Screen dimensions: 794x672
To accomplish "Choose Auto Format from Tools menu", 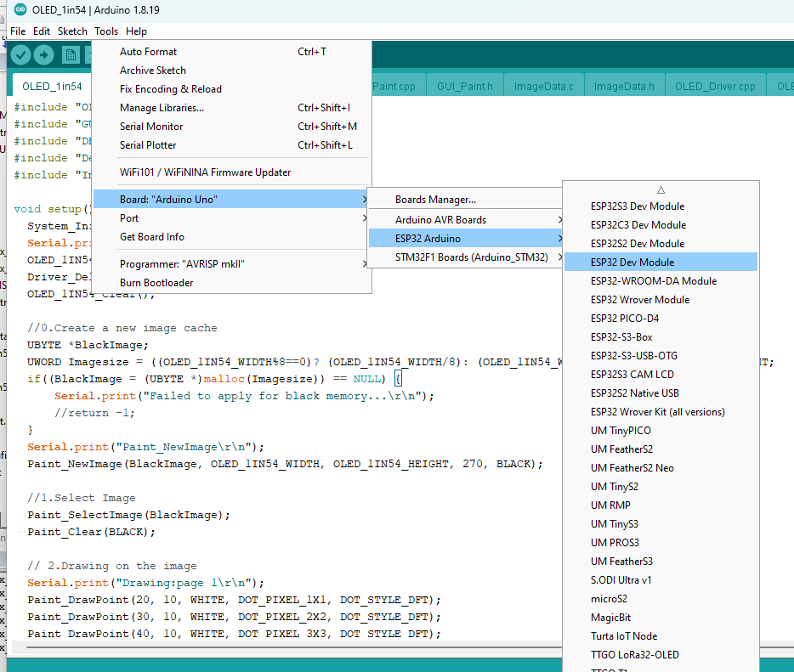I will click(232, 52).
